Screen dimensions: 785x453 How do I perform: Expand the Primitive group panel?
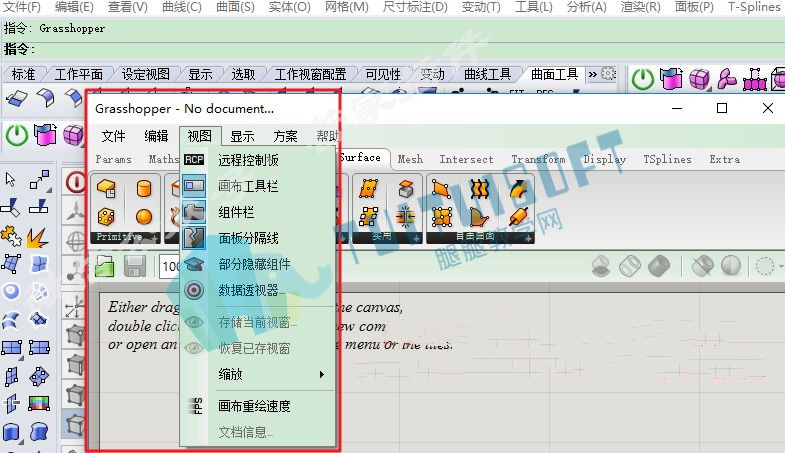(155, 237)
